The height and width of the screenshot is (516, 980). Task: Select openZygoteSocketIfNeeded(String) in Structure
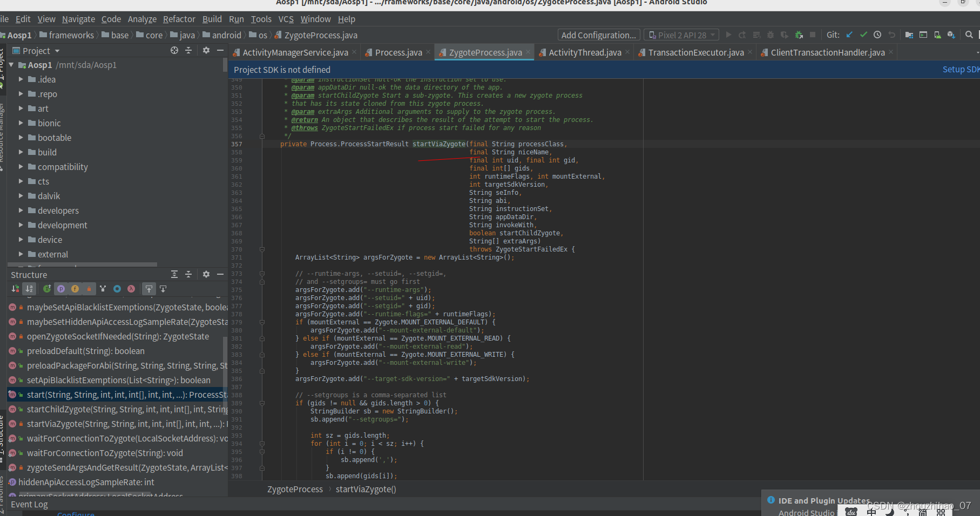pos(118,336)
